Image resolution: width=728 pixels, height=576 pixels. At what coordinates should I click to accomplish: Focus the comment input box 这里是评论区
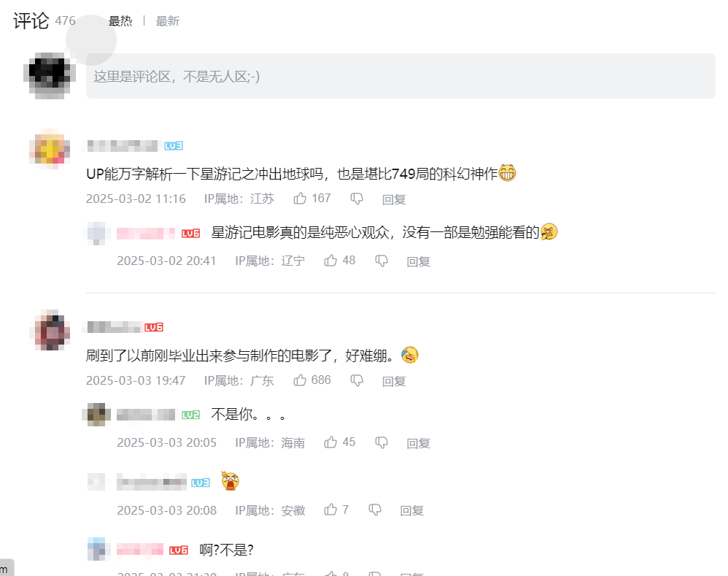(x=400, y=76)
